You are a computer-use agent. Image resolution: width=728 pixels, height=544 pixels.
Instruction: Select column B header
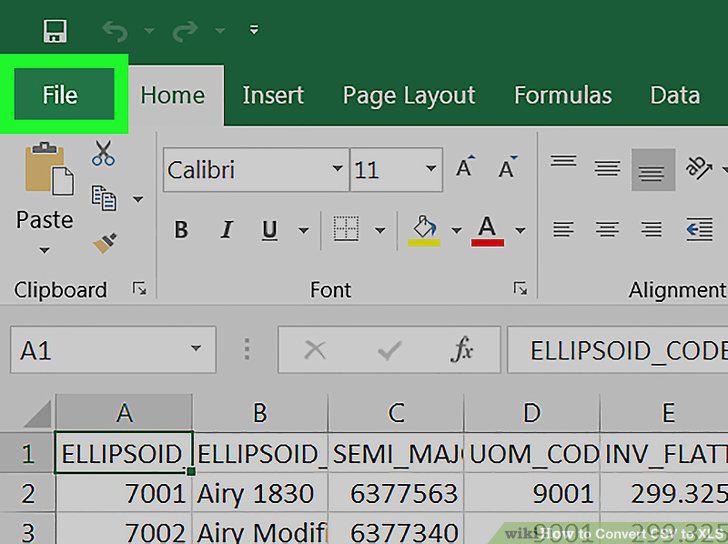click(260, 412)
